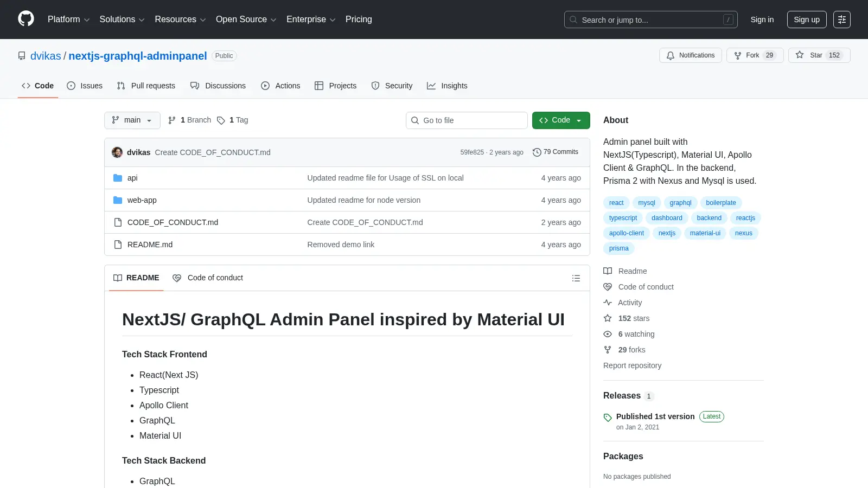Click dvikas avatar in commit row
Viewport: 868px width, 488px height.
[117, 152]
